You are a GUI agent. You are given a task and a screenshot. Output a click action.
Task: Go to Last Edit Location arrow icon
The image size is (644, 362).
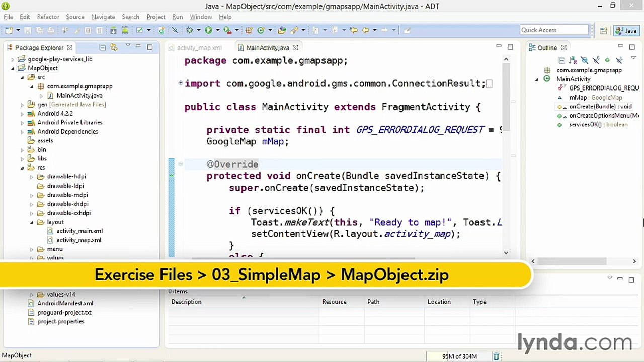coord(354,30)
